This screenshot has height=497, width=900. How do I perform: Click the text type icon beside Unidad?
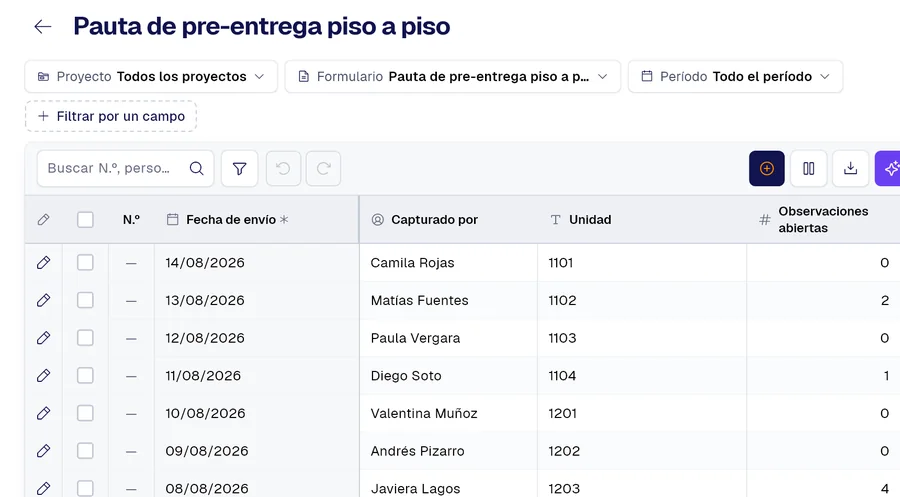(555, 219)
